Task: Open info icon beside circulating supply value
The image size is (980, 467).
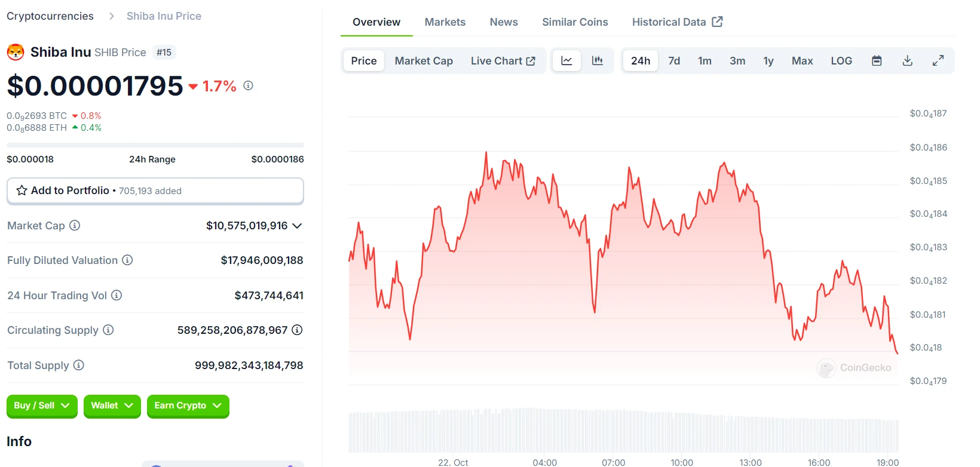Action: [297, 330]
